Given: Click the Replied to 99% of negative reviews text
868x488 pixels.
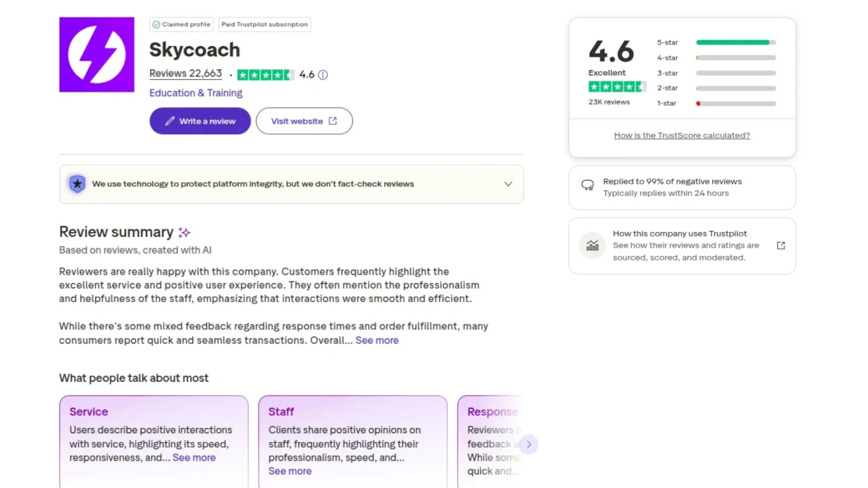Looking at the screenshot, I should click(x=672, y=181).
